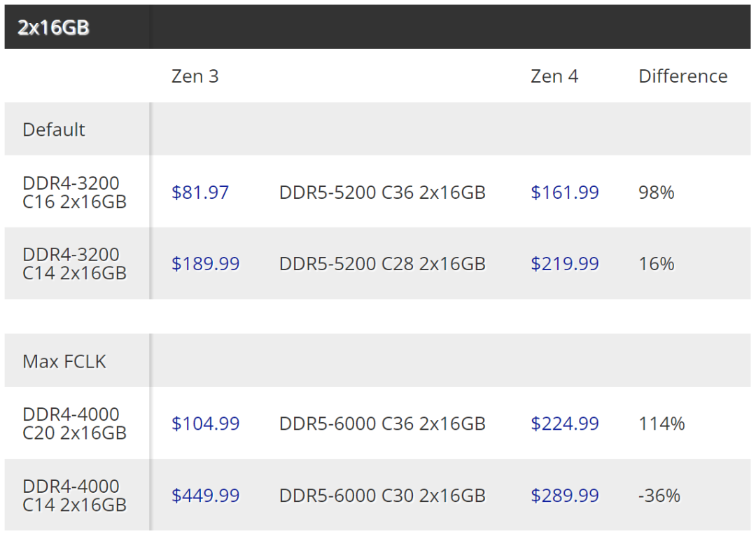
Task: Select the DDR4-3200 C16 2x16GB cell
Action: coord(74,192)
